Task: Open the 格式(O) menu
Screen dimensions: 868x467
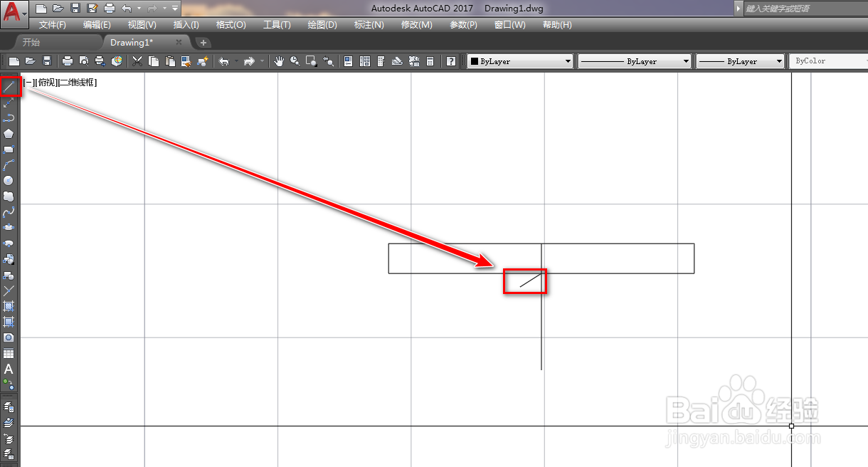Action: click(x=231, y=25)
